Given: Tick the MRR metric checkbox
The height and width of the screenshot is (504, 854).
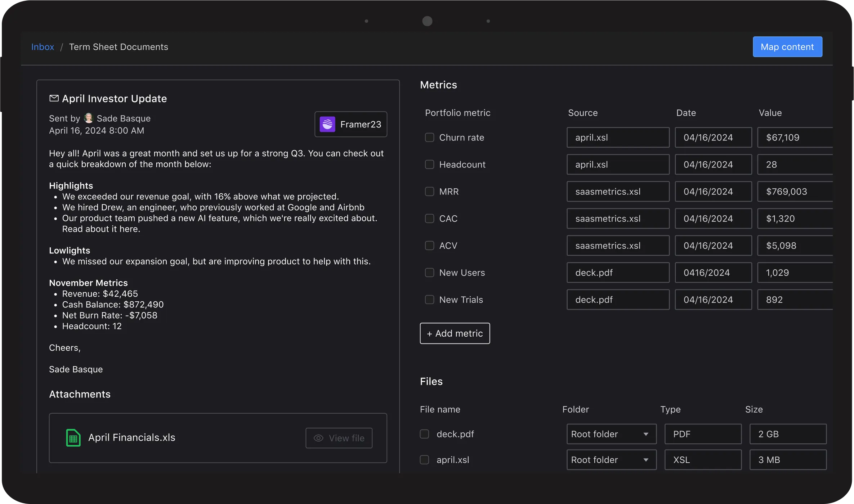Looking at the screenshot, I should 429,192.
